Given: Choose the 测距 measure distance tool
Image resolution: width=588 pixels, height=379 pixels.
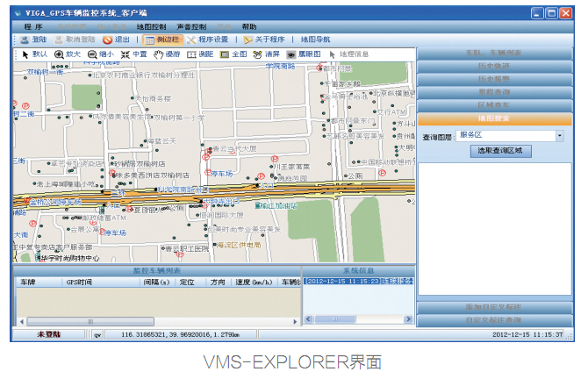Looking at the screenshot, I should (200, 54).
